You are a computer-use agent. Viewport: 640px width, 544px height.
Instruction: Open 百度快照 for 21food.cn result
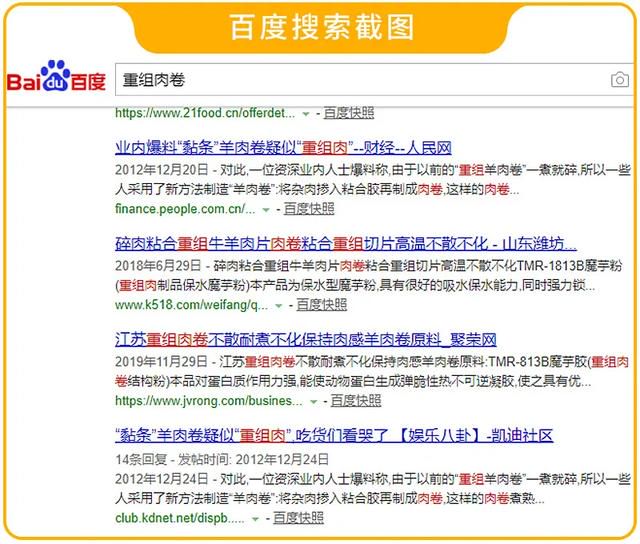point(349,113)
